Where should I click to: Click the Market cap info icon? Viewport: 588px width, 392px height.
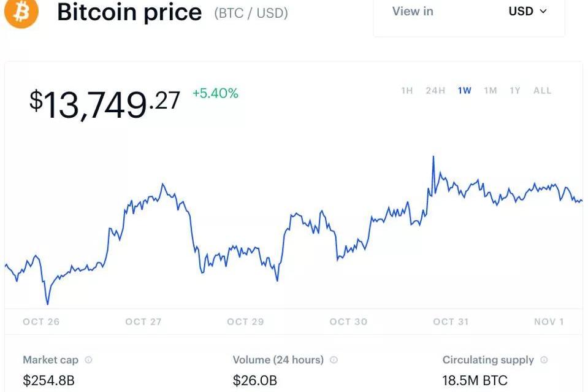point(89,360)
